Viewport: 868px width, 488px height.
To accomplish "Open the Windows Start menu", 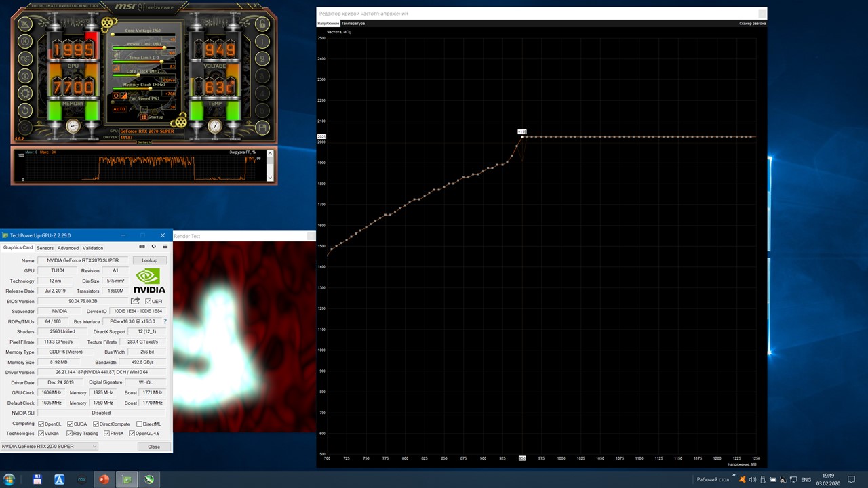I will pyautogui.click(x=9, y=479).
